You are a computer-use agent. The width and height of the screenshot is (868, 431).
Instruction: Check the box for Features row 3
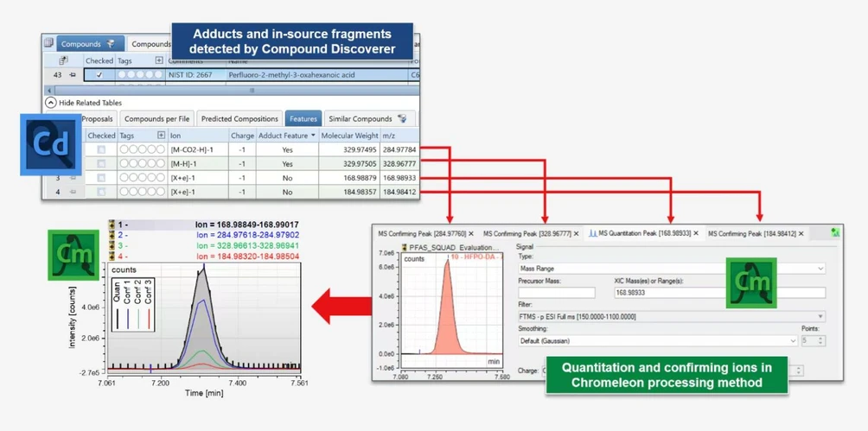tap(101, 178)
